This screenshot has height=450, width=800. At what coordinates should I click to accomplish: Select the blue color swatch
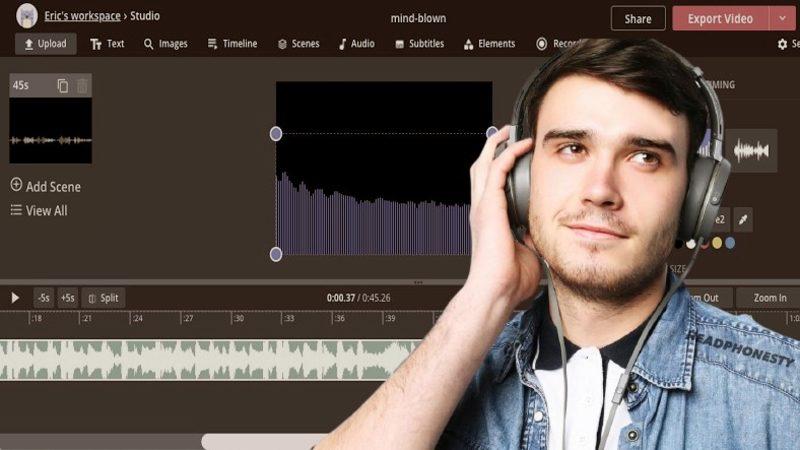[x=730, y=243]
